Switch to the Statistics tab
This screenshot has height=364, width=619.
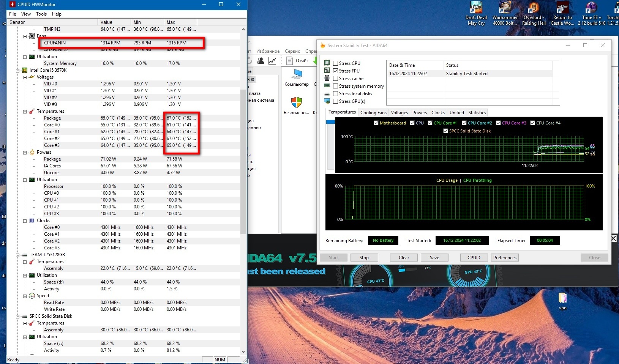(x=477, y=113)
